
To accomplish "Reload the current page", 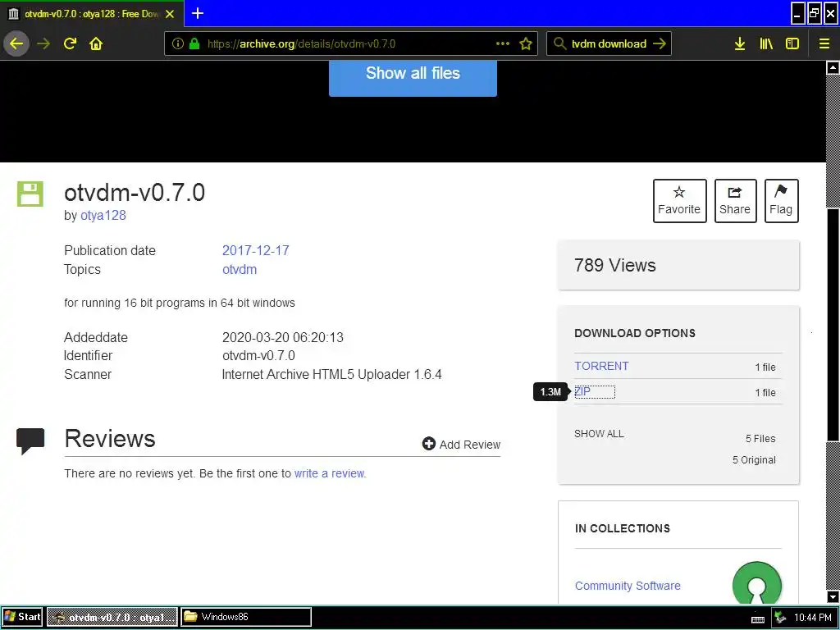I will [70, 43].
